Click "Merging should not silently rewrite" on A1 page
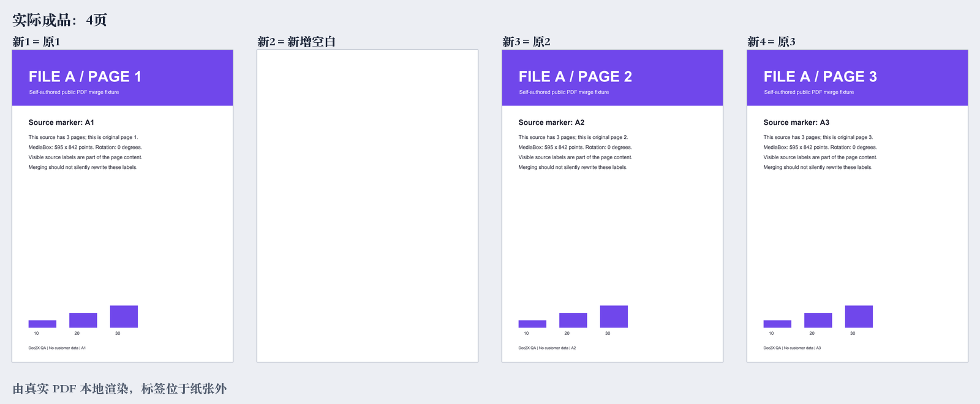Image resolution: width=980 pixels, height=404 pixels. click(83, 167)
